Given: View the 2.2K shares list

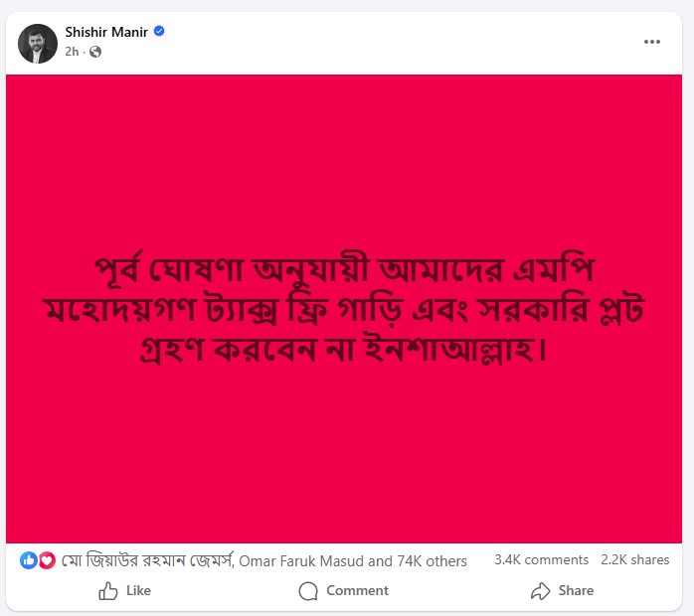Looking at the screenshot, I should [634, 560].
